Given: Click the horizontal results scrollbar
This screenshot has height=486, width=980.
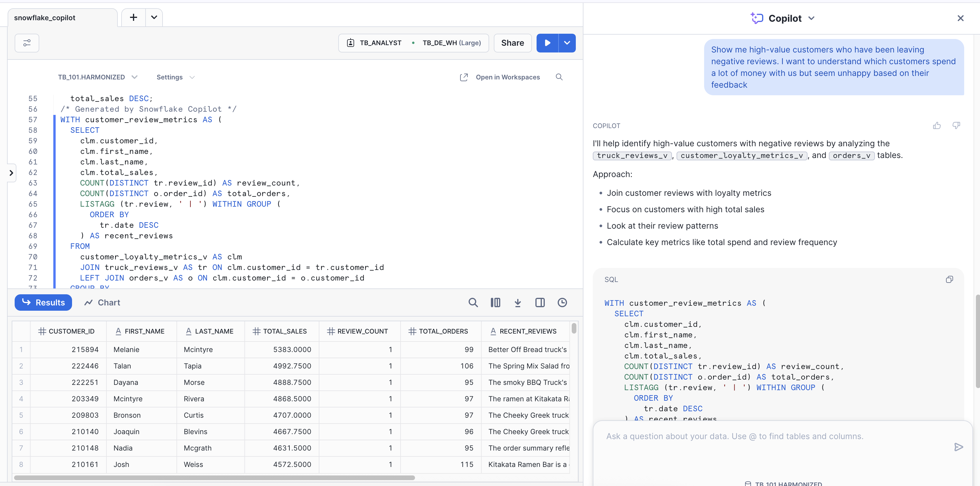Looking at the screenshot, I should tap(214, 477).
